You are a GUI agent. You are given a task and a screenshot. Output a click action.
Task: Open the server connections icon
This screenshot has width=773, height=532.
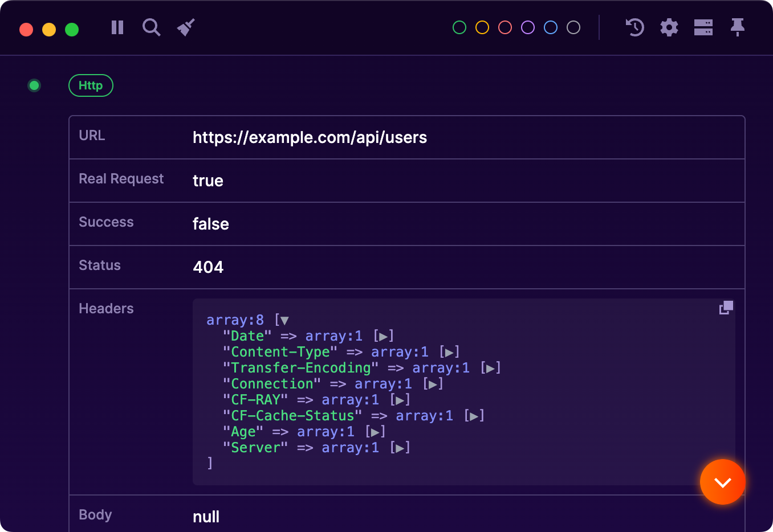703,27
